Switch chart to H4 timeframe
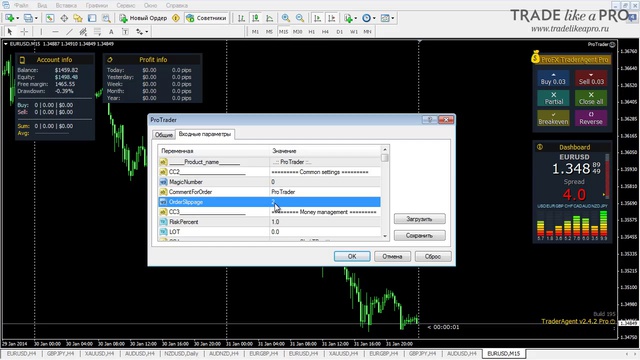The image size is (640, 360). pyautogui.click(x=325, y=31)
